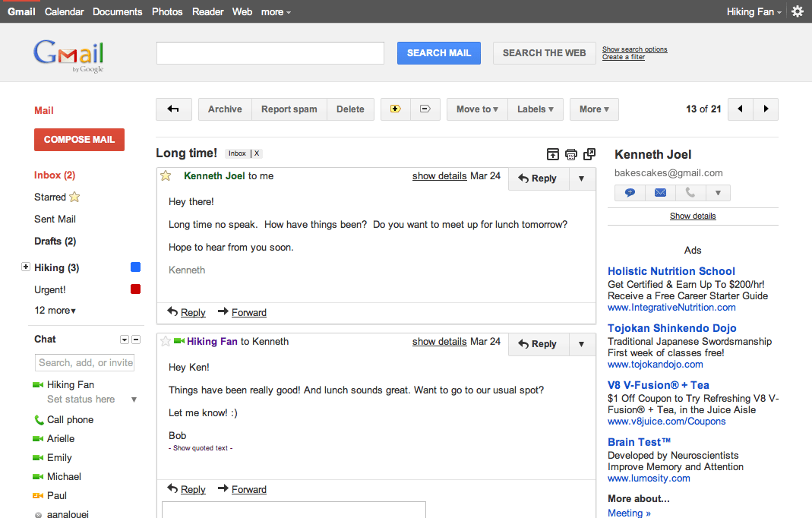The height and width of the screenshot is (518, 812).
Task: Start a chat with Kenneth via speech bubble icon
Action: click(629, 192)
